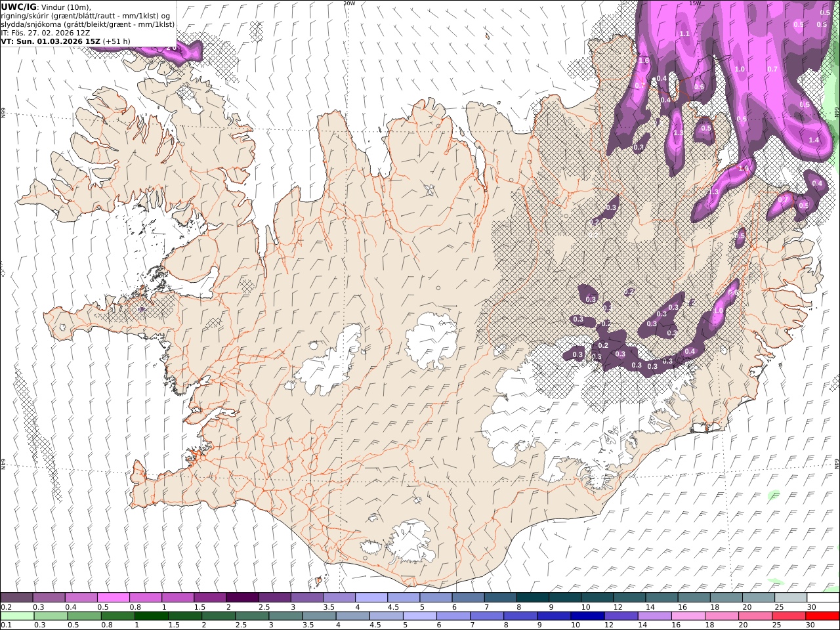Click the pale green 0.1 swatch, lower legend row

click(17, 616)
